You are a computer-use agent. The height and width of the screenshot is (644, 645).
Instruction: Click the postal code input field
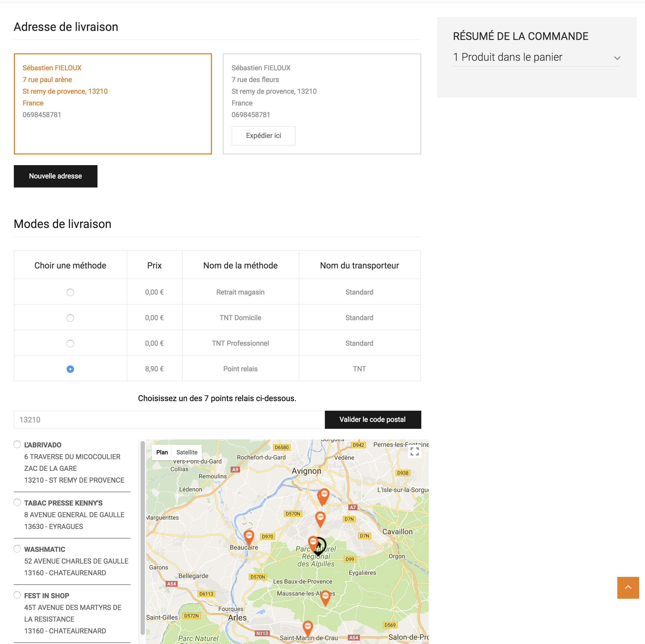169,420
